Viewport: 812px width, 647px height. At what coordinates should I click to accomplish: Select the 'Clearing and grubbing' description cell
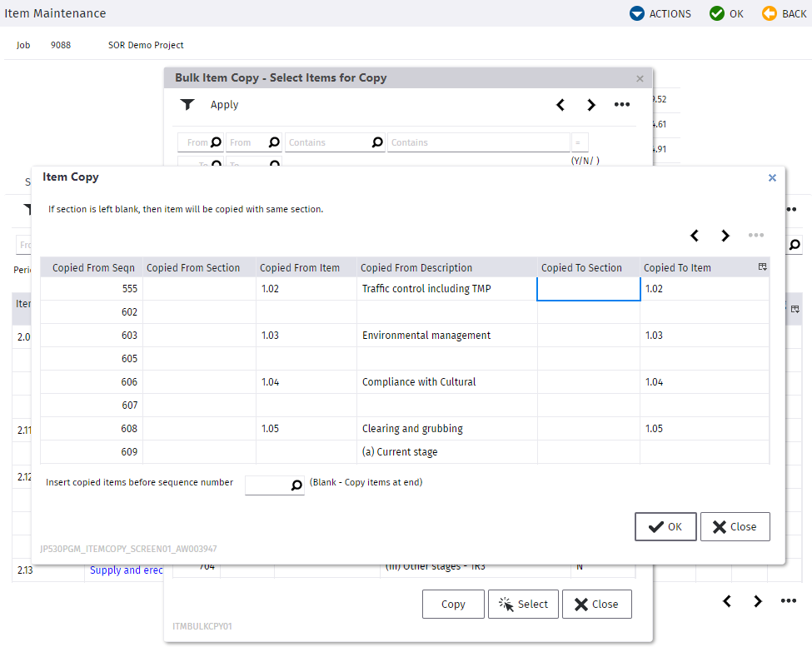coord(447,429)
